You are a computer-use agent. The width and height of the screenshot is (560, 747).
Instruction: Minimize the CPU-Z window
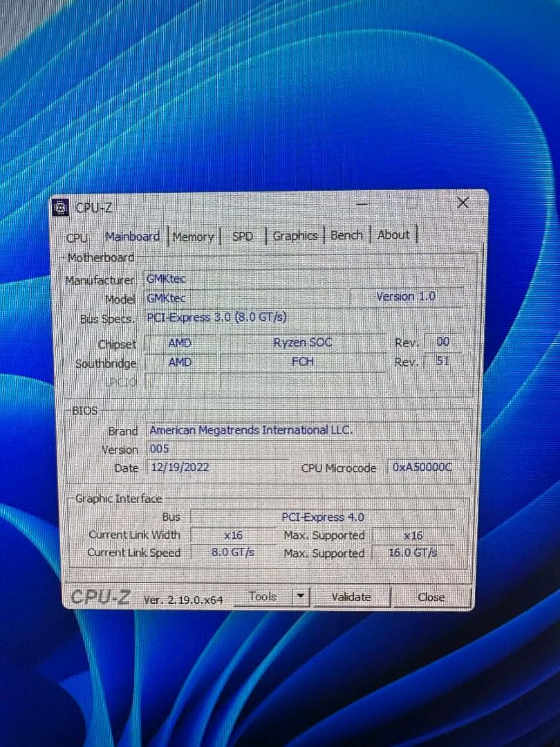pyautogui.click(x=362, y=204)
